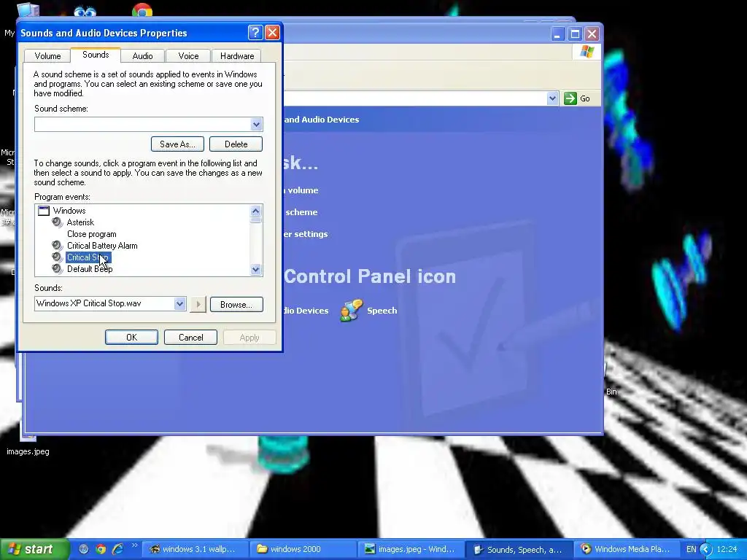Viewport: 747px width, 560px height.
Task: Click the Save As... button
Action: (177, 144)
